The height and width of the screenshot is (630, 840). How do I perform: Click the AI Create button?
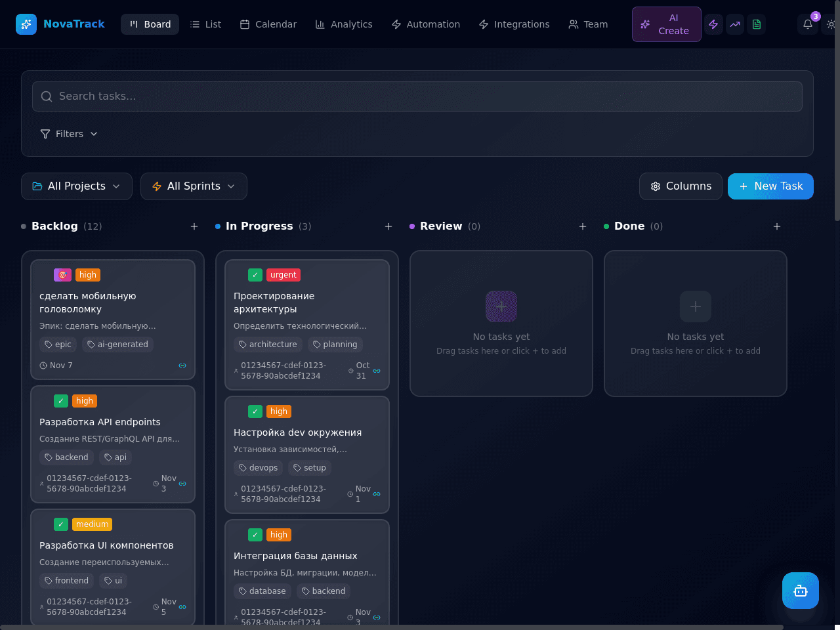pyautogui.click(x=667, y=24)
